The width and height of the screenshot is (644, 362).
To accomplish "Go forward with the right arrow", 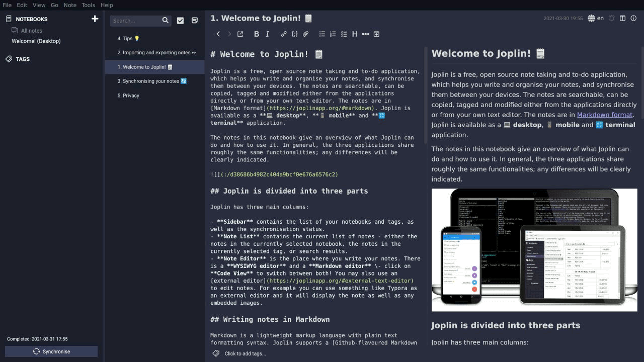I will (229, 34).
